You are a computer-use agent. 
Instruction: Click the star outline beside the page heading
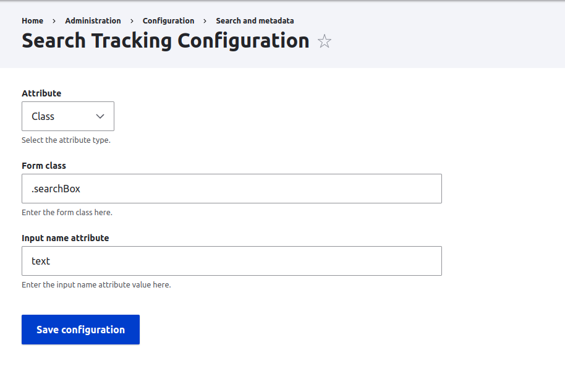point(324,41)
